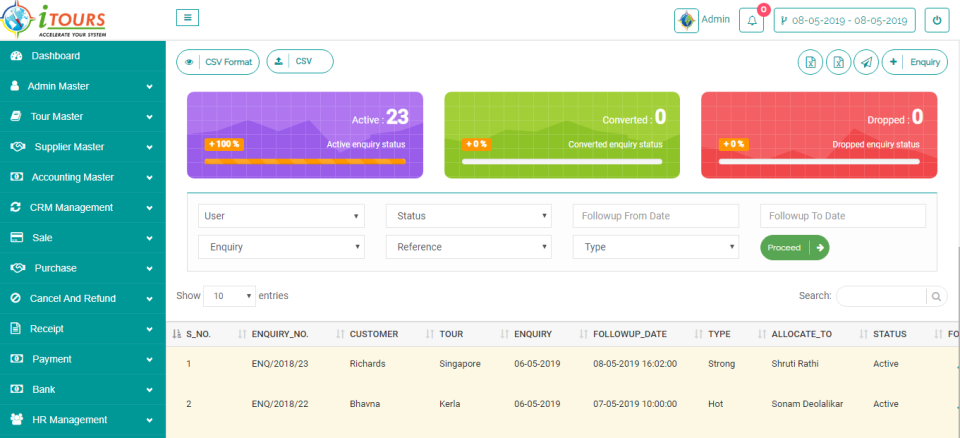The width and height of the screenshot is (960, 438).
Task: Click the Converted enquiry progress bar
Action: point(562,162)
